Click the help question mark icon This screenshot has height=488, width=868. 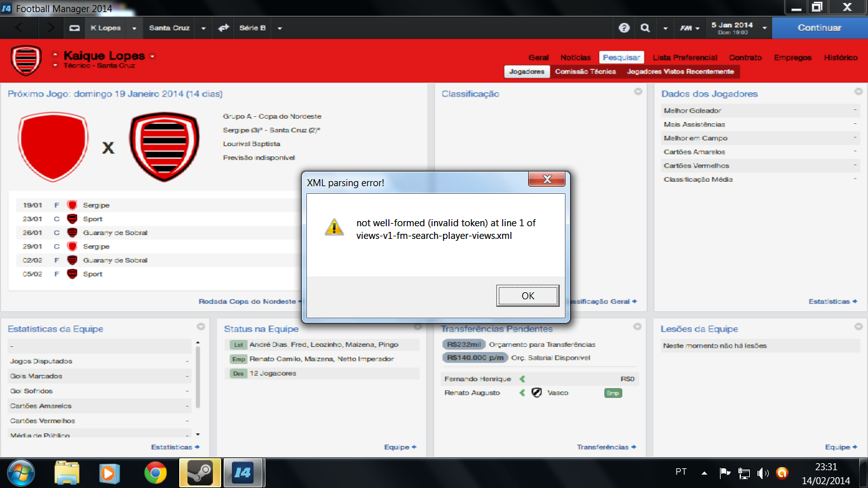coord(624,28)
